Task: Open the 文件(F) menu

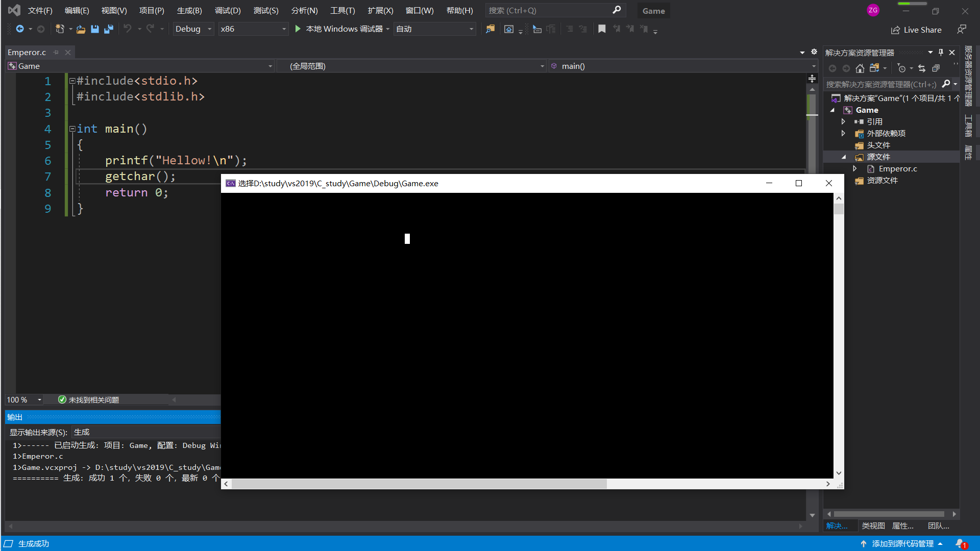Action: (x=40, y=10)
